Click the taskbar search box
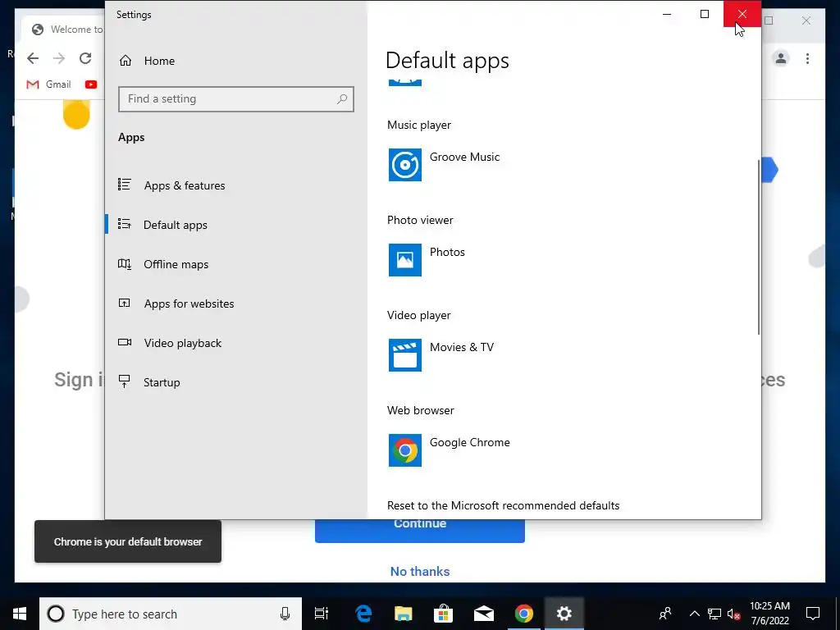 (171, 614)
